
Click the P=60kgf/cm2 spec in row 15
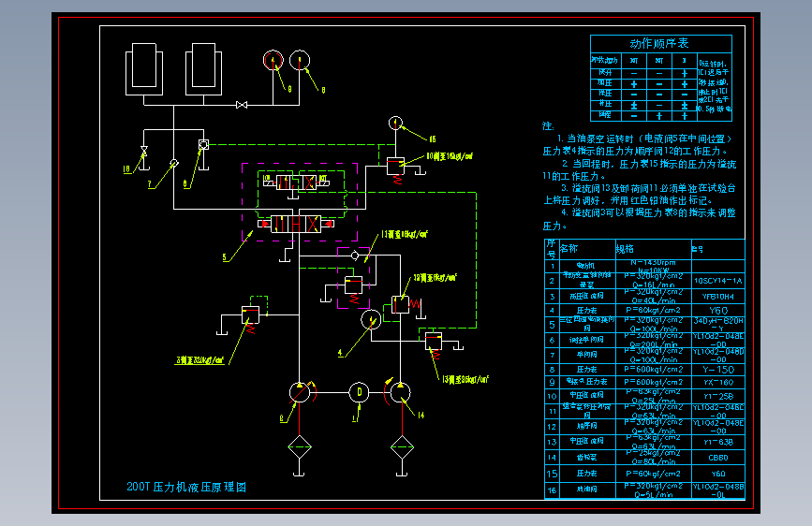tap(653, 474)
